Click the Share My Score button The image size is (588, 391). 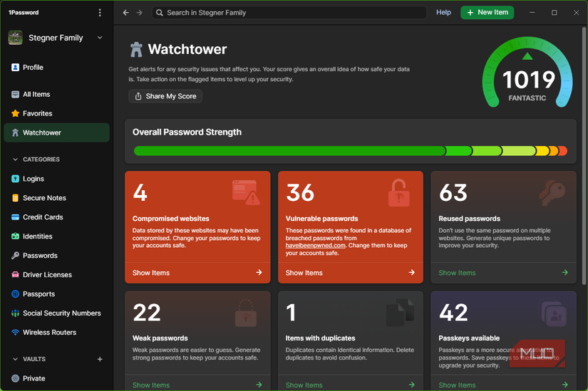pos(165,96)
